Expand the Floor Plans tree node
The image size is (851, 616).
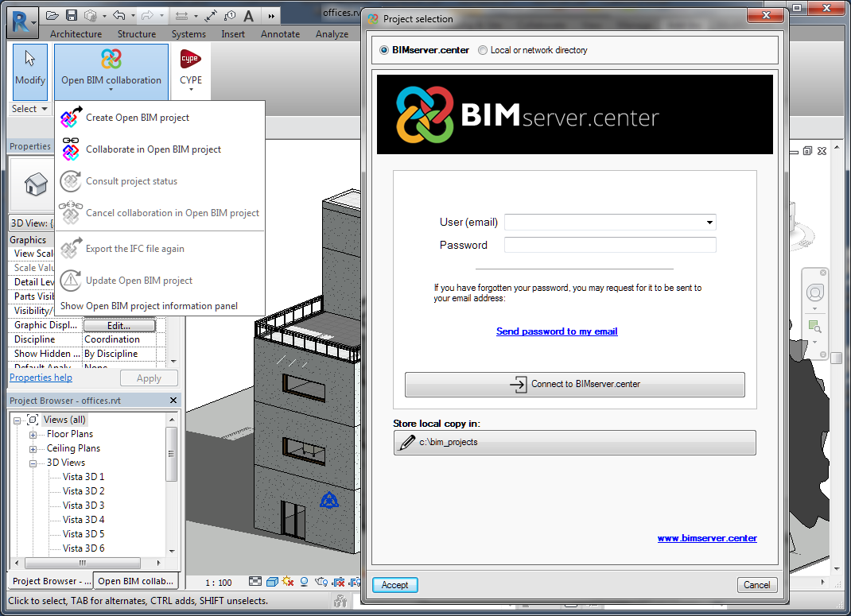pyautogui.click(x=33, y=435)
